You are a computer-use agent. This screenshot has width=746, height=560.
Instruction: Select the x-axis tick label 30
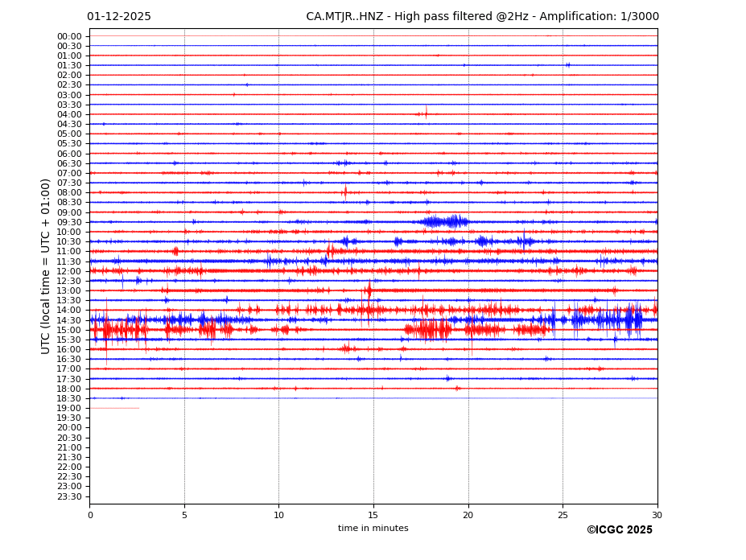657,515
